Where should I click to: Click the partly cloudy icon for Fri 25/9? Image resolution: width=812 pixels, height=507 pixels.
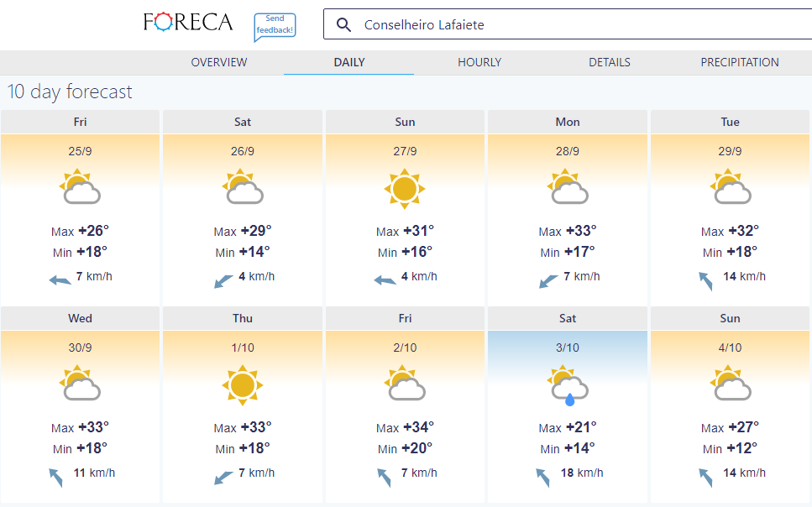(80, 188)
